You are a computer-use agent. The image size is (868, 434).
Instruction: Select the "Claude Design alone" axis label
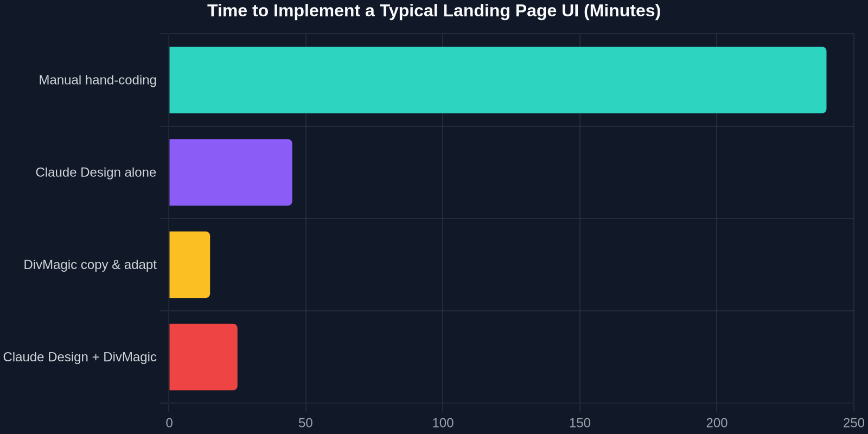(96, 173)
